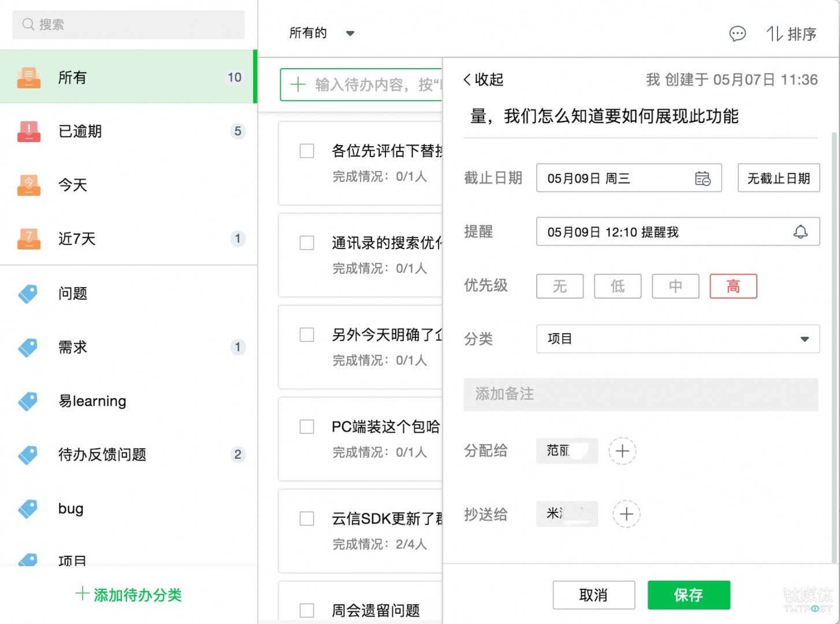
Task: Click the 我 创建于 05月07日 11:36 text
Action: (x=731, y=80)
